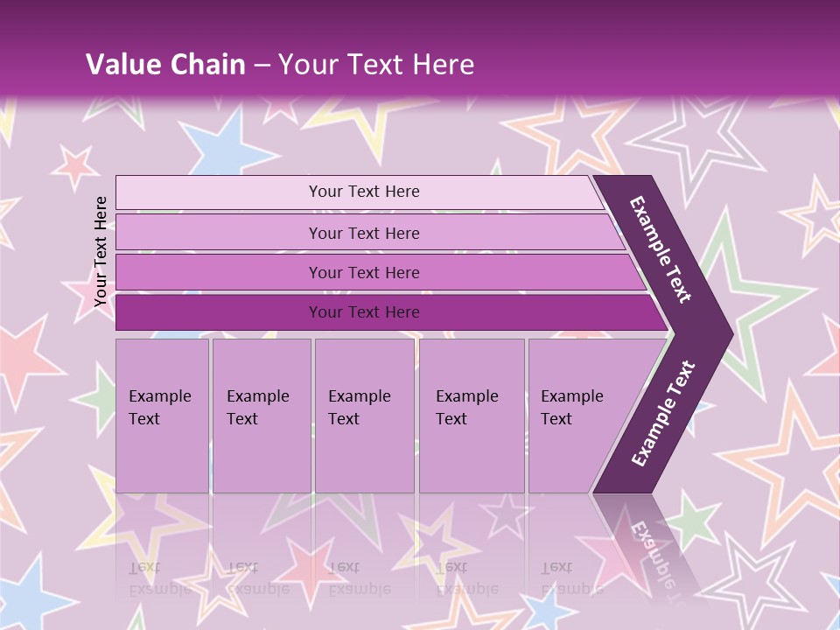Click the reflected text beneath the third box
840x630 pixels.
(x=360, y=577)
